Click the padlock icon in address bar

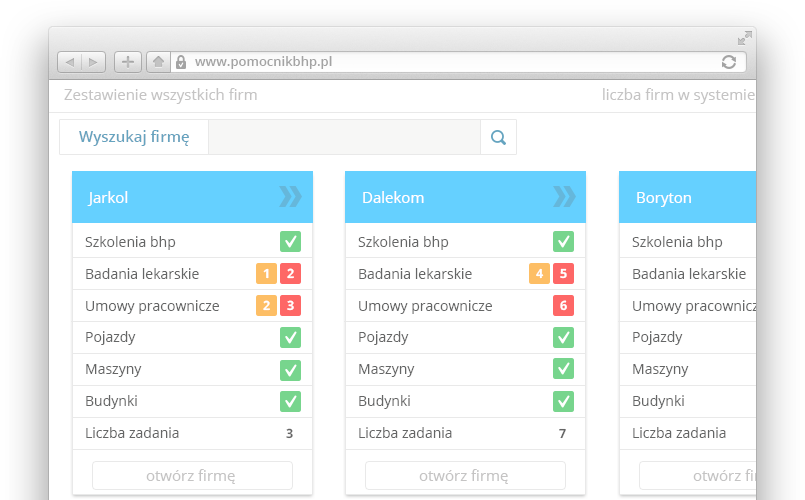tap(181, 62)
